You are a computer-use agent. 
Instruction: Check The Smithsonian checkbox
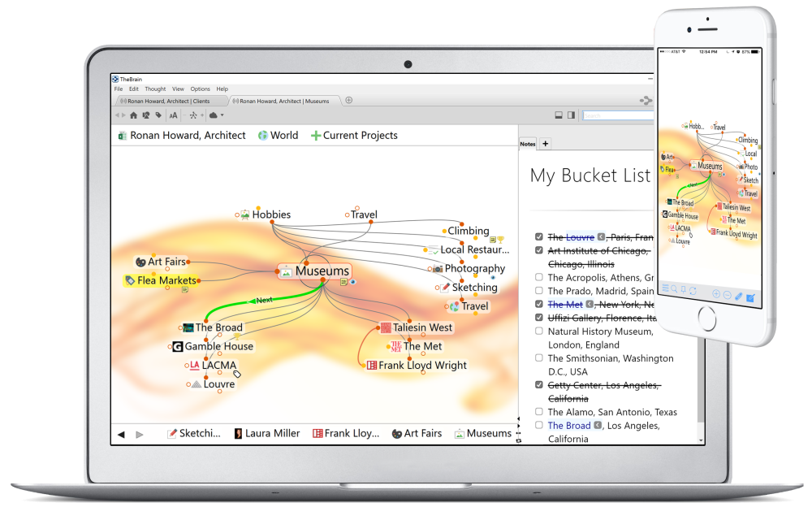click(539, 357)
